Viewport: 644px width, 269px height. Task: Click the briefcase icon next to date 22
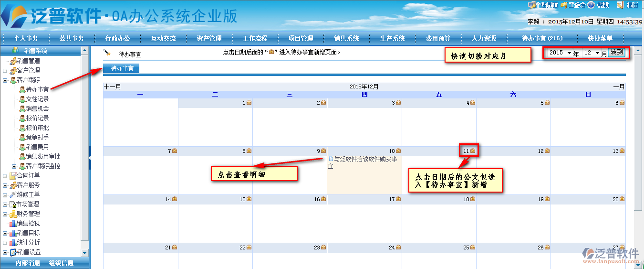249,247
